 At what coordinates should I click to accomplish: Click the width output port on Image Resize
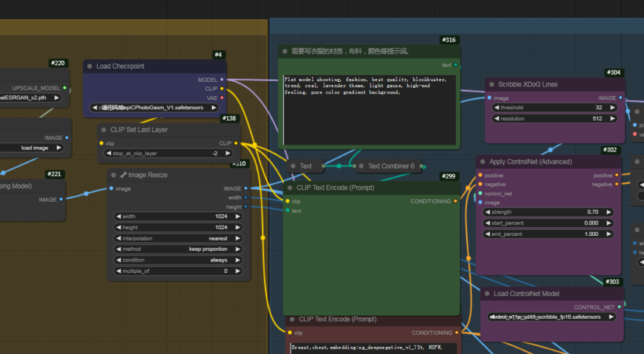coord(246,198)
